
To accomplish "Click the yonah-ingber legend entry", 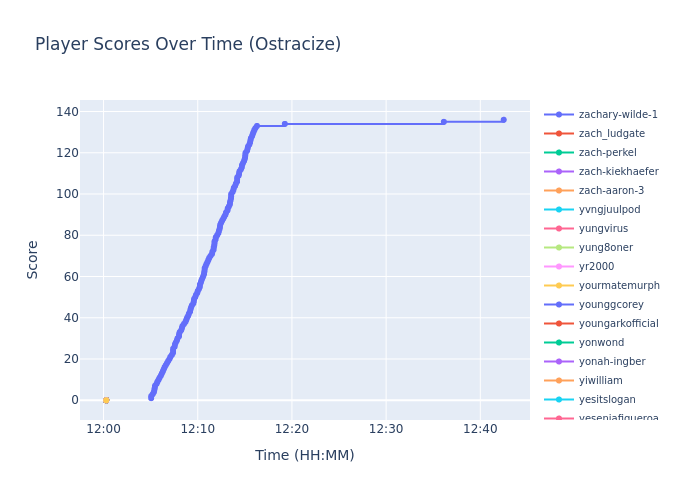I will click(x=611, y=362).
